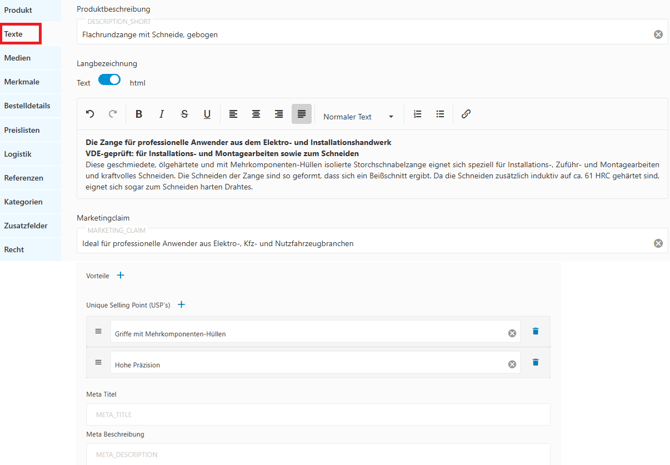
Task: Add a new Vorteile entry
Action: (x=121, y=275)
